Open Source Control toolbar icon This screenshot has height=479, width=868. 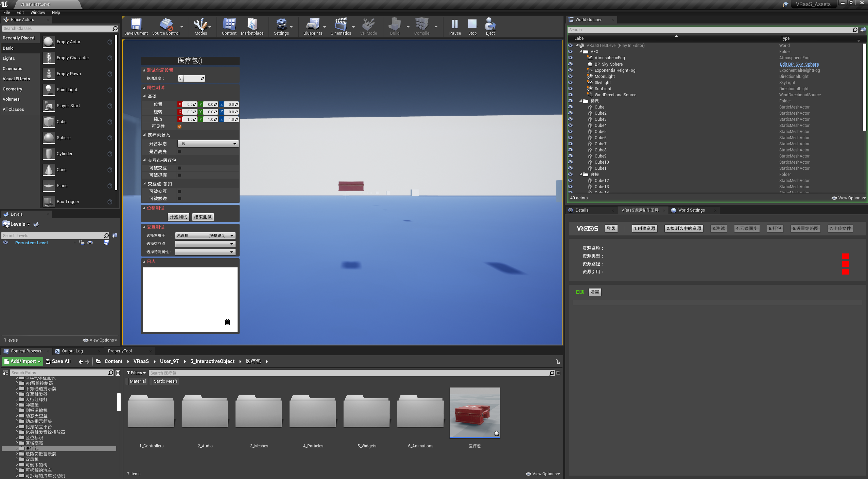coord(166,27)
